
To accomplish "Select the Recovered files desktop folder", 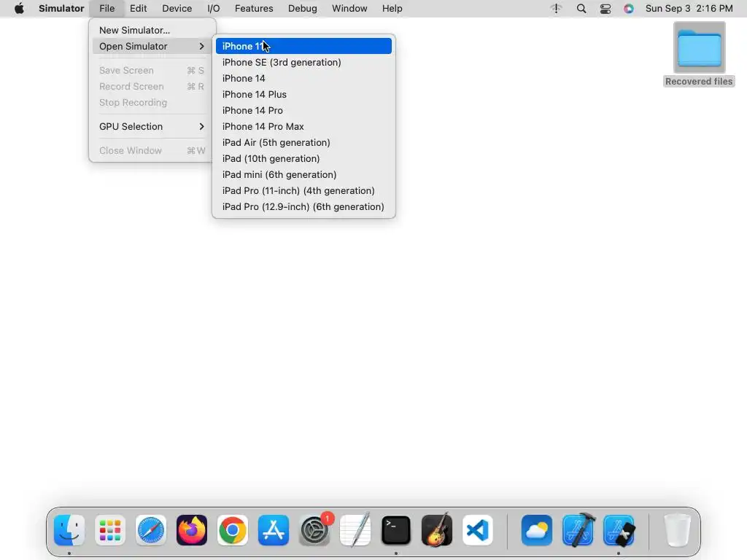I will coord(699,54).
